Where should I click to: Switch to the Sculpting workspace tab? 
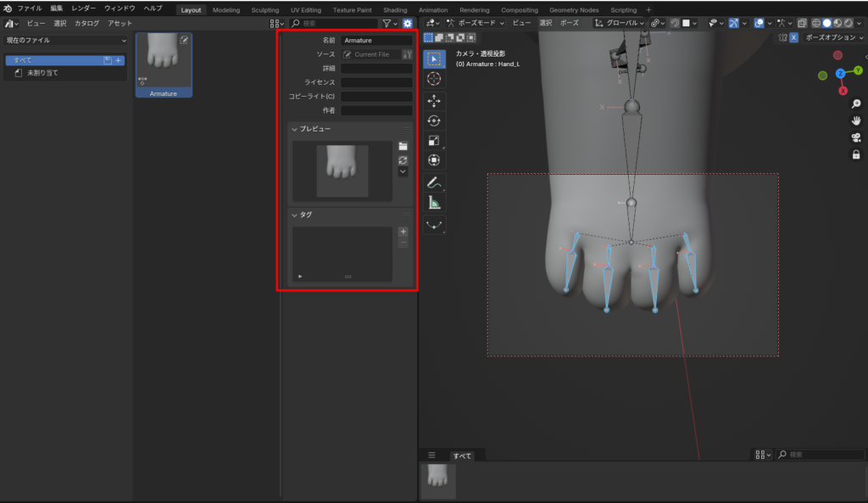pyautogui.click(x=264, y=10)
